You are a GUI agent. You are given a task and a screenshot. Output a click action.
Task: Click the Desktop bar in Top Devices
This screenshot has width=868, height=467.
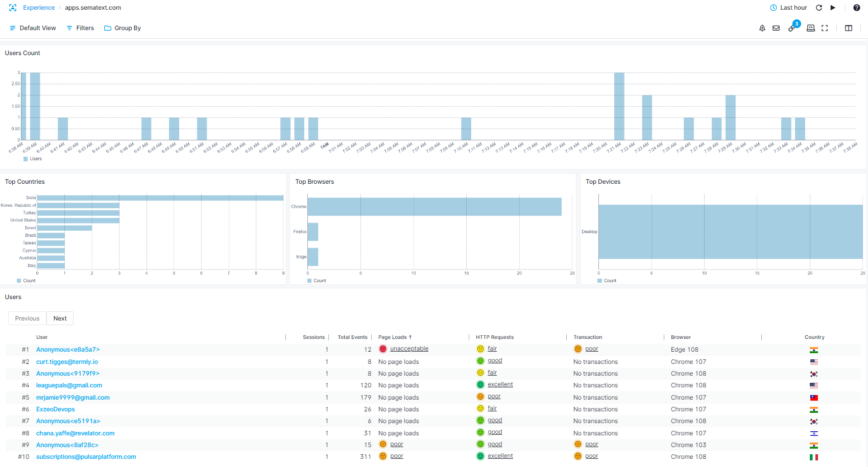coord(731,232)
